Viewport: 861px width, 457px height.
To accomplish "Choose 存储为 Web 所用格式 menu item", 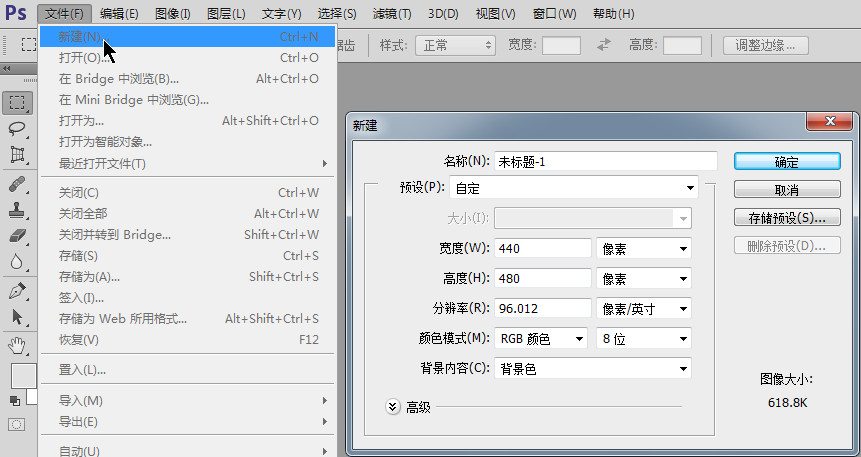I will point(187,319).
